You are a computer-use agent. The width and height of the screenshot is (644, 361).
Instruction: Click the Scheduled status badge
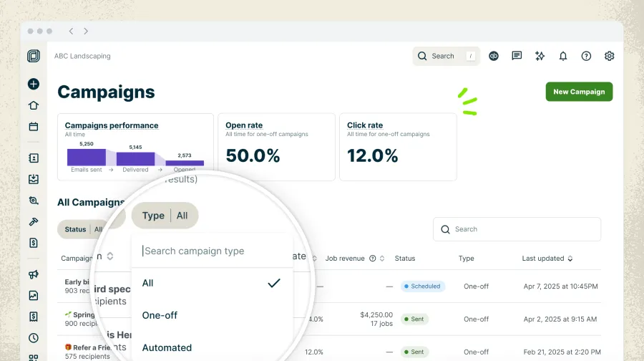tap(423, 287)
